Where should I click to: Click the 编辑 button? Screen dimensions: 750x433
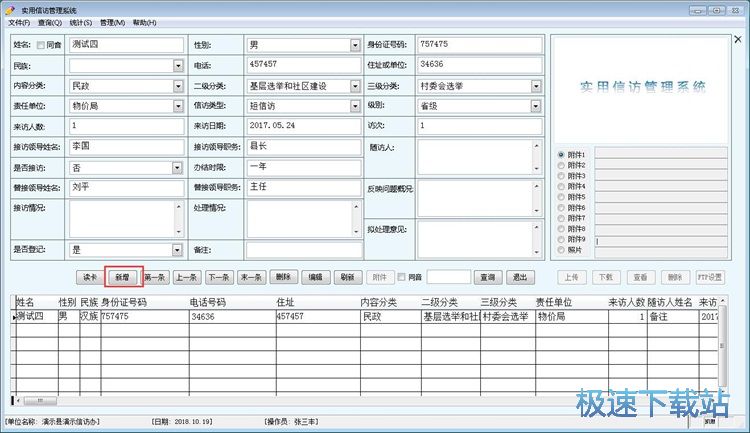(316, 277)
